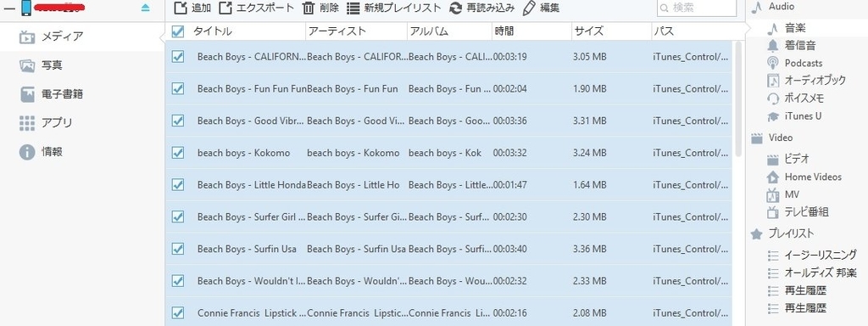Screen dimensions: 868x326
Task: Click the 再読み込み reload icon
Action: (455, 8)
